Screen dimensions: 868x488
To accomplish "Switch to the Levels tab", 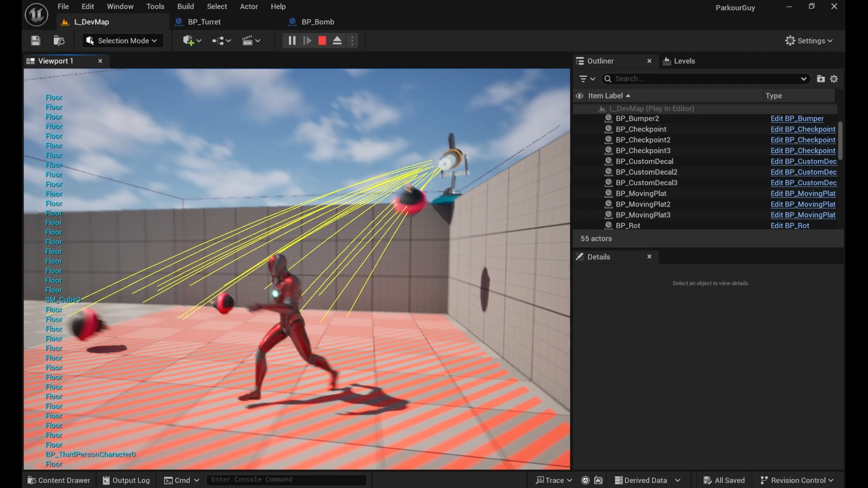I will coord(679,61).
